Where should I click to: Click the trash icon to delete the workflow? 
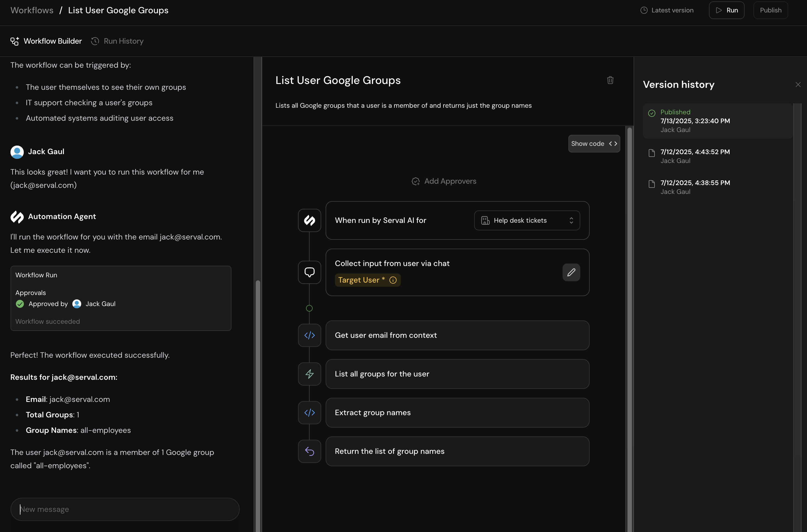(610, 80)
